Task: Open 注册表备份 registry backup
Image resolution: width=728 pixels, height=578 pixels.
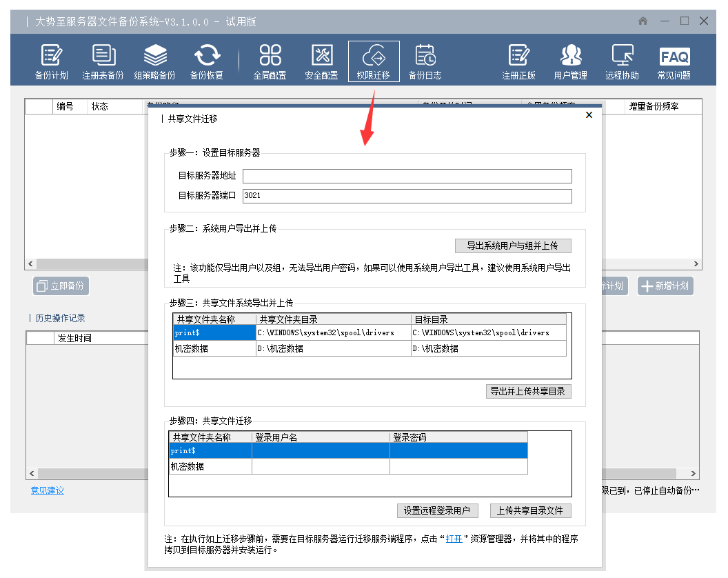Action: [103, 61]
